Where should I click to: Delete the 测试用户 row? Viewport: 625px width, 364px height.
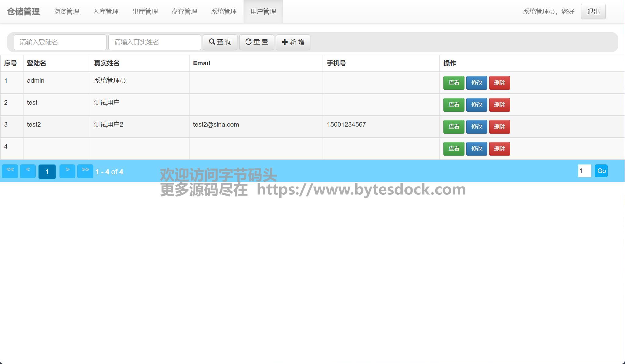(x=499, y=105)
